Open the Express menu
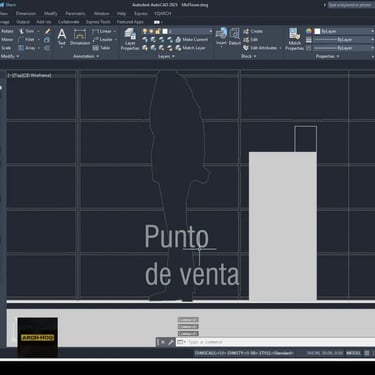This screenshot has height=375, width=375. tap(141, 14)
